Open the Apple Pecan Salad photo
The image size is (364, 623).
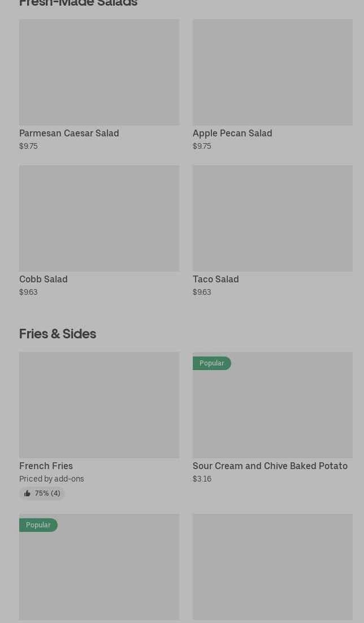272,72
